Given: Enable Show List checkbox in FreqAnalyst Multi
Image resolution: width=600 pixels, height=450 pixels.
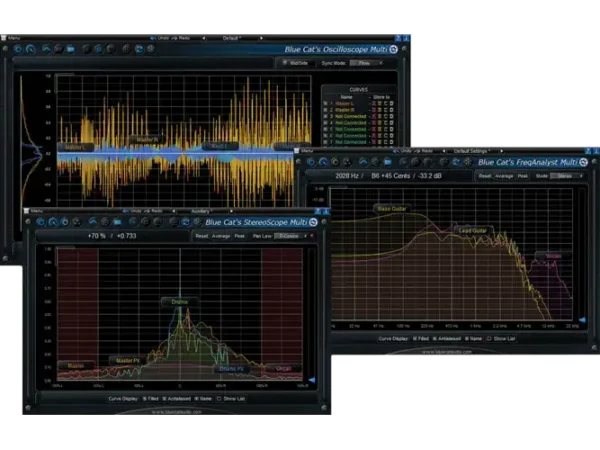Looking at the screenshot, I should 489,339.
